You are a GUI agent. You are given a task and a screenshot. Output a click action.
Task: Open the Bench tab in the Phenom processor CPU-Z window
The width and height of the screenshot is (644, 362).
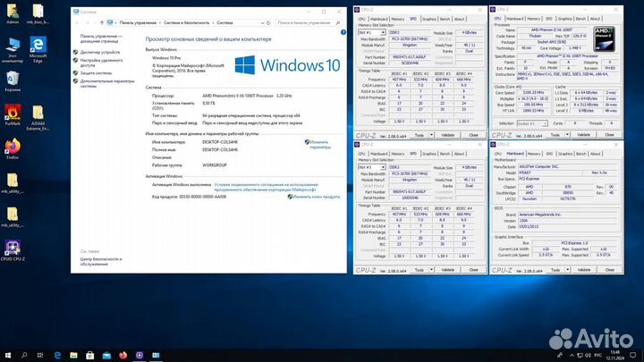580,19
